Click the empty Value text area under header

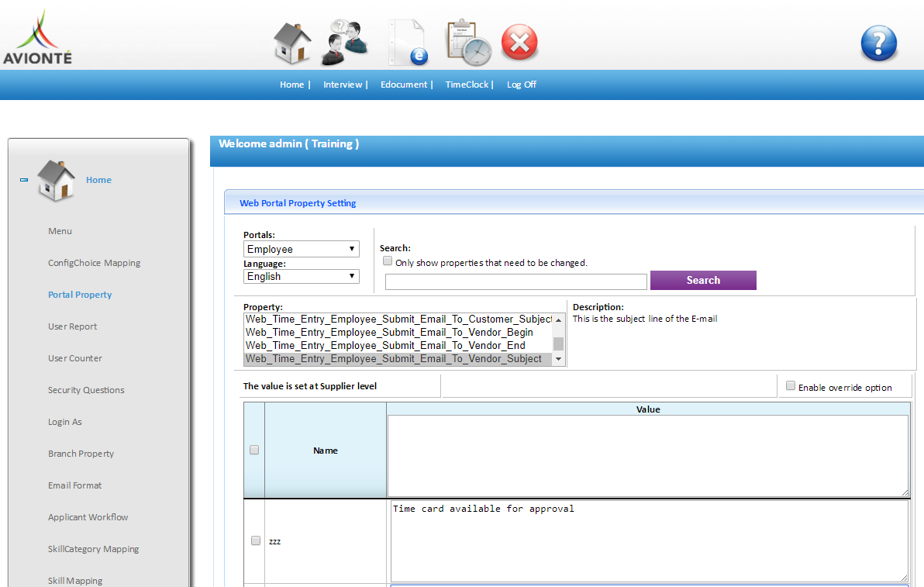coord(647,456)
